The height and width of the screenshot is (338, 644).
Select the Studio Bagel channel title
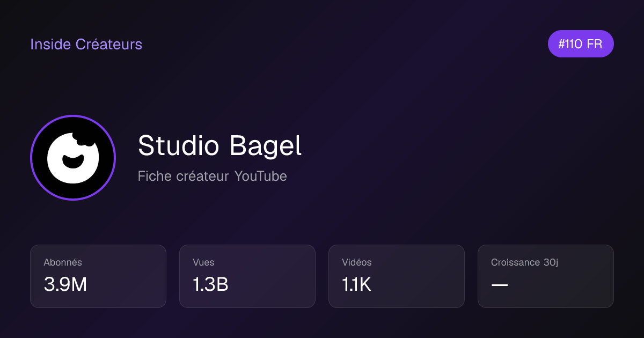[219, 146]
